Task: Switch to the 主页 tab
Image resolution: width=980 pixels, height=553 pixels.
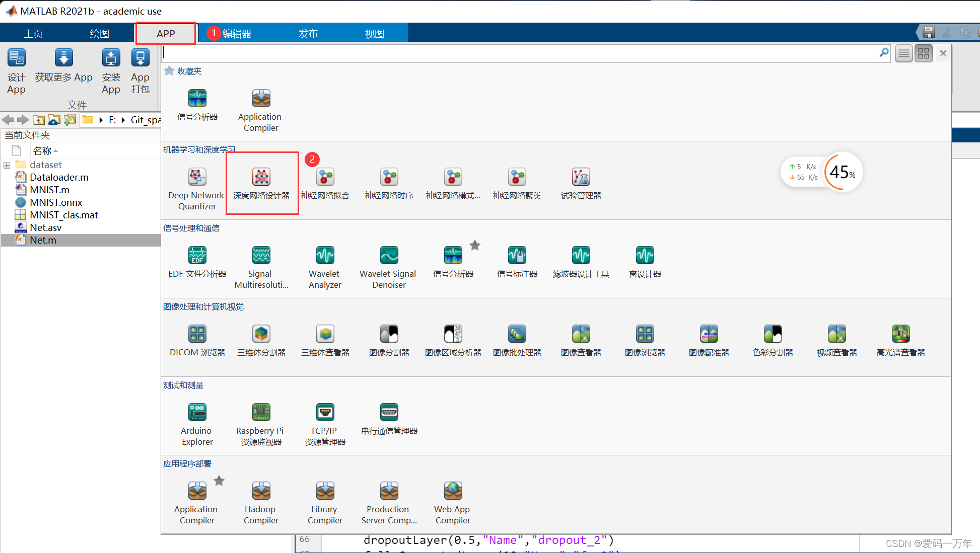Action: [x=33, y=34]
